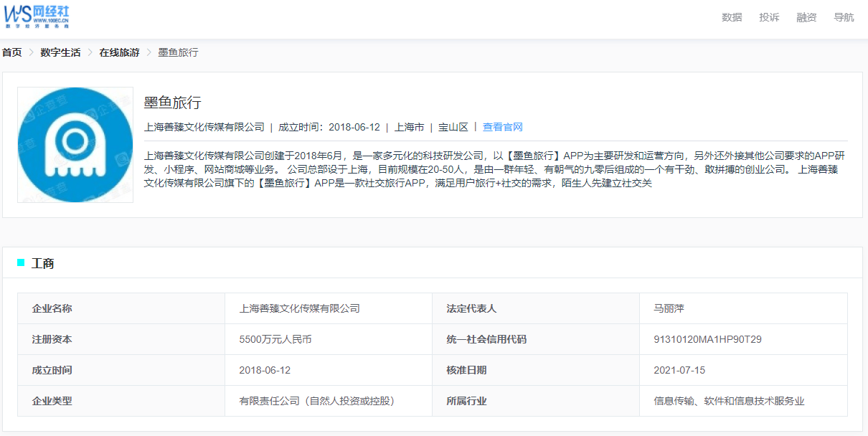The height and width of the screenshot is (436, 868).
Task: Click the 宝山区 district text in header
Action: pos(453,127)
